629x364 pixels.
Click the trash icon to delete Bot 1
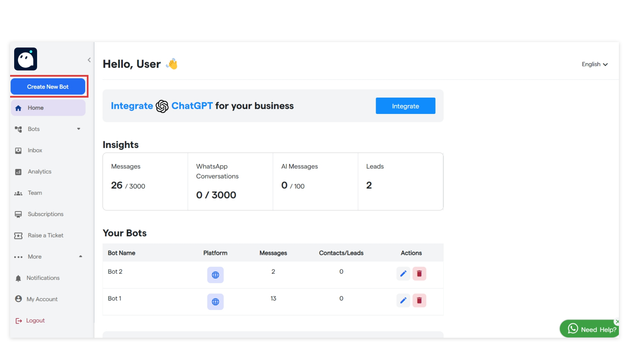[419, 300]
